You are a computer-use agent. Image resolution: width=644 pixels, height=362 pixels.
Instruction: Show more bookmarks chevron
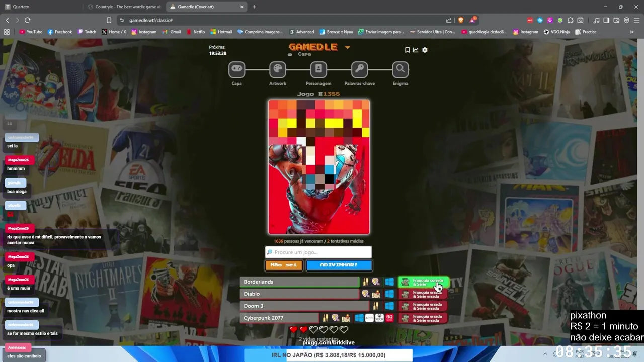point(632,32)
